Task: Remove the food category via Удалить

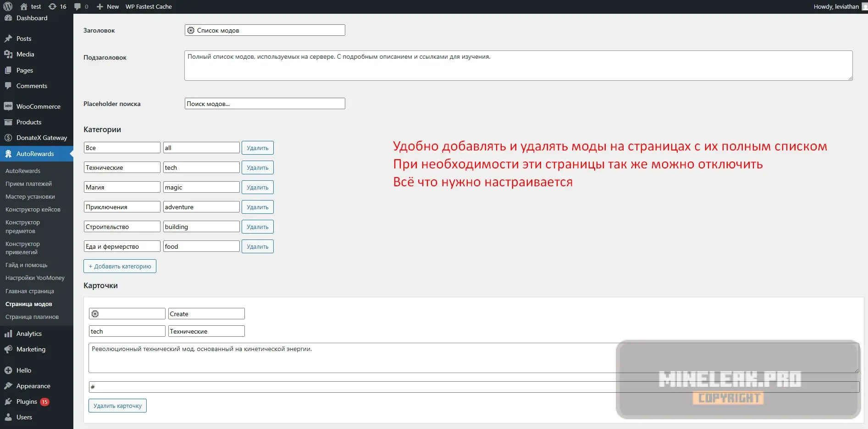Action: (257, 246)
